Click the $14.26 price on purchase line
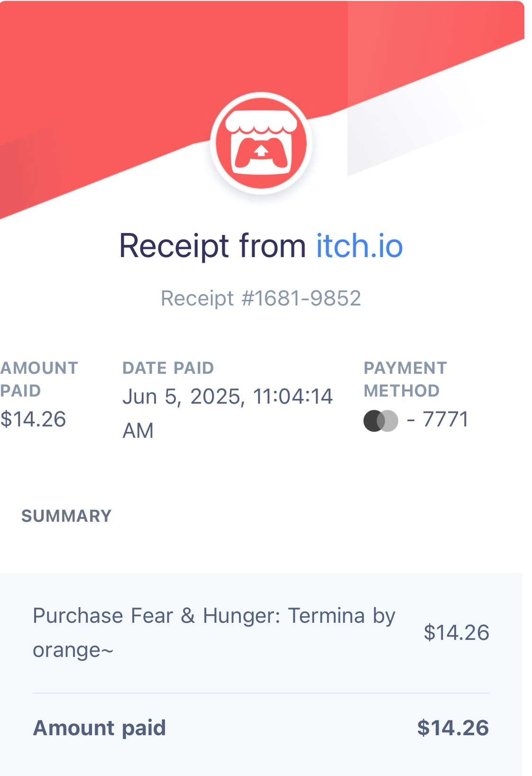This screenshot has width=532, height=776. point(456,633)
